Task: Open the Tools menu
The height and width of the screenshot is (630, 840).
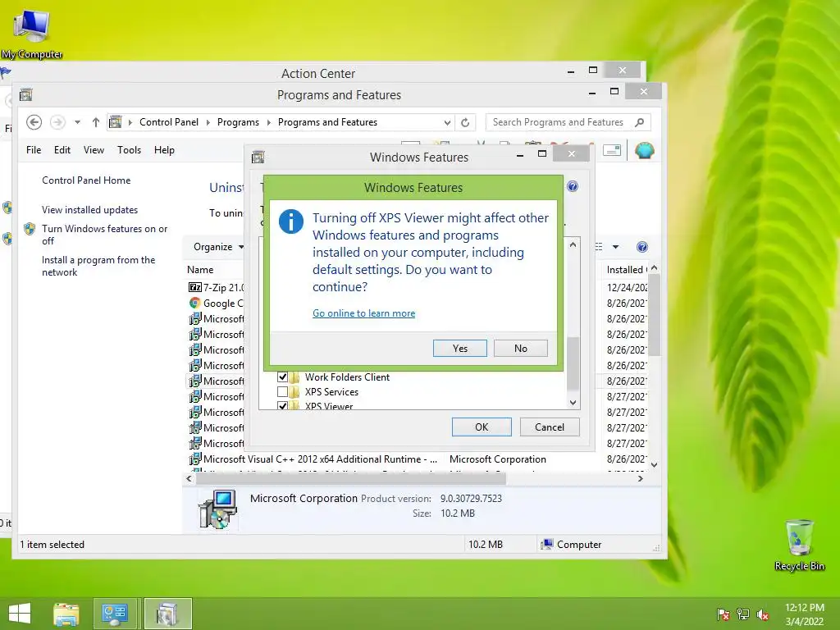Action: pyautogui.click(x=129, y=150)
